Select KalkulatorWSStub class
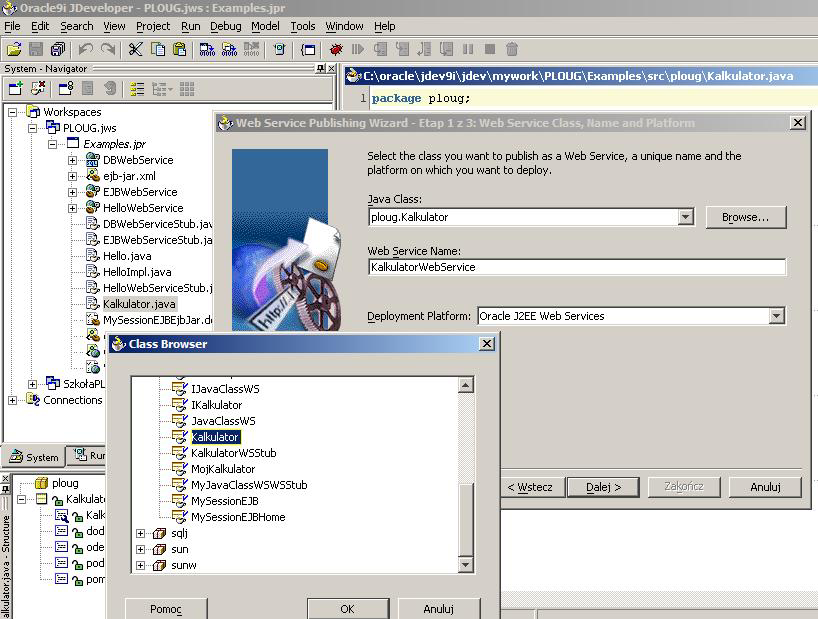Image resolution: width=818 pixels, height=619 pixels. [x=234, y=453]
